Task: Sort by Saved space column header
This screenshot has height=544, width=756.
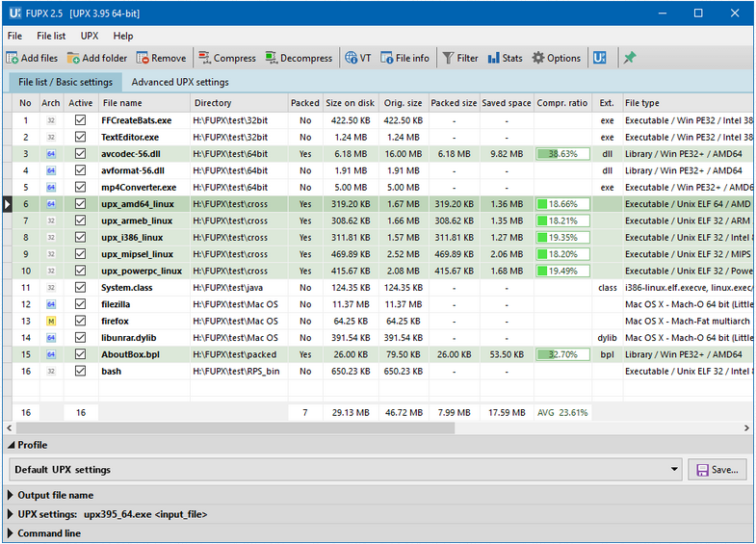Action: (x=507, y=103)
